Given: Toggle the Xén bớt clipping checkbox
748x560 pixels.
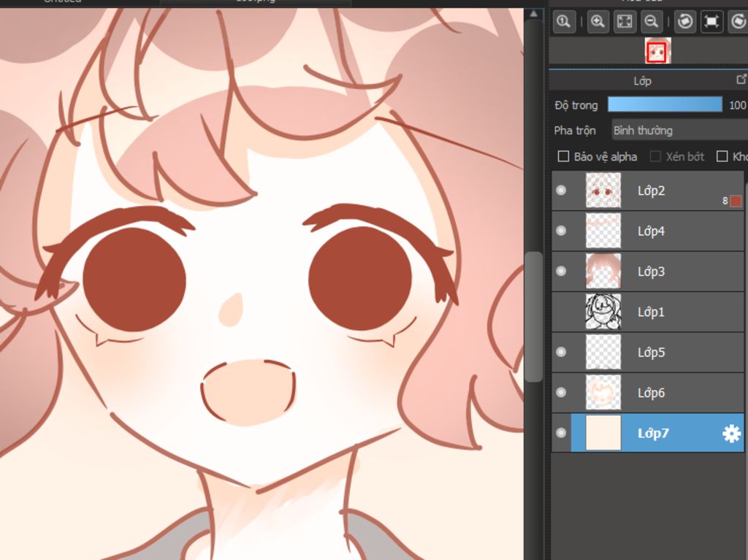Looking at the screenshot, I should pyautogui.click(x=655, y=156).
